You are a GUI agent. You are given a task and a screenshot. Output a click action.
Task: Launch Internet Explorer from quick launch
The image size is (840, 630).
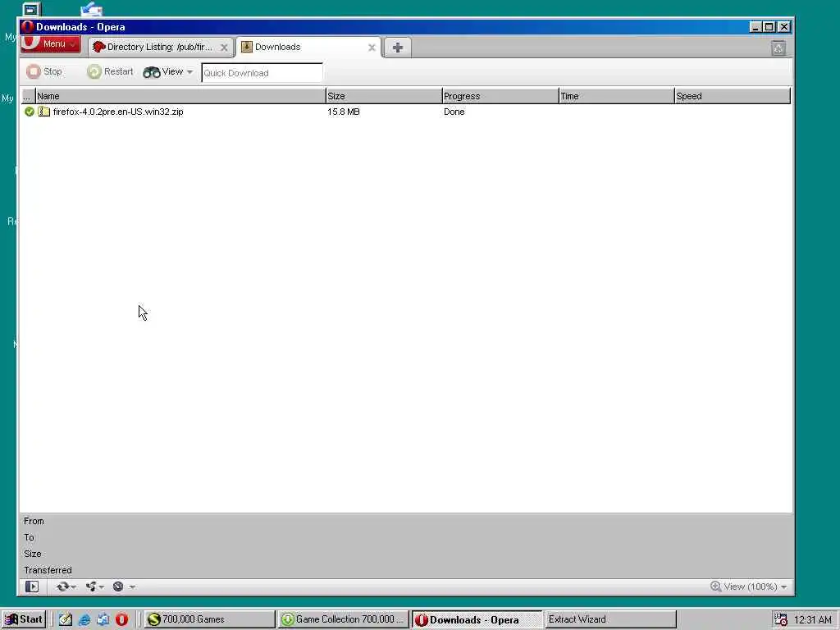tap(84, 619)
